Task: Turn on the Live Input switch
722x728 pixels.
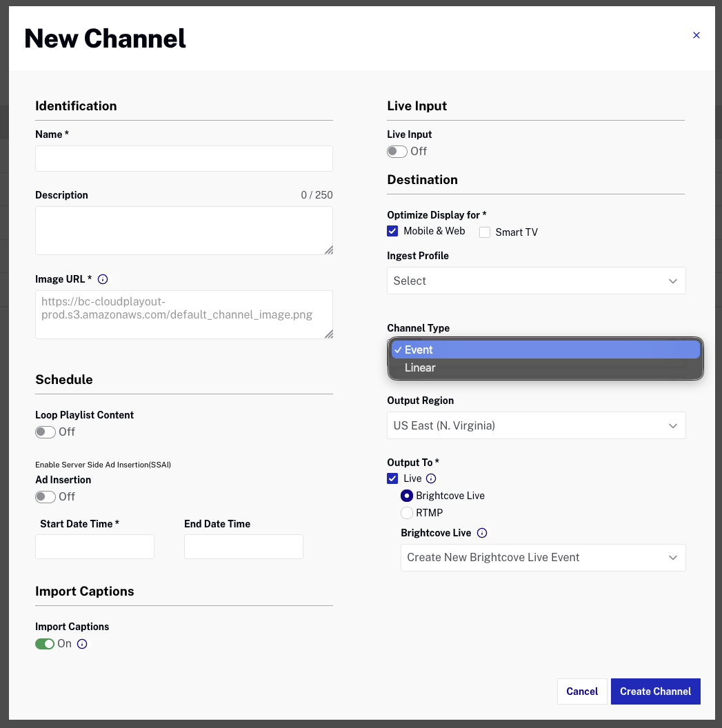Action: tap(397, 151)
